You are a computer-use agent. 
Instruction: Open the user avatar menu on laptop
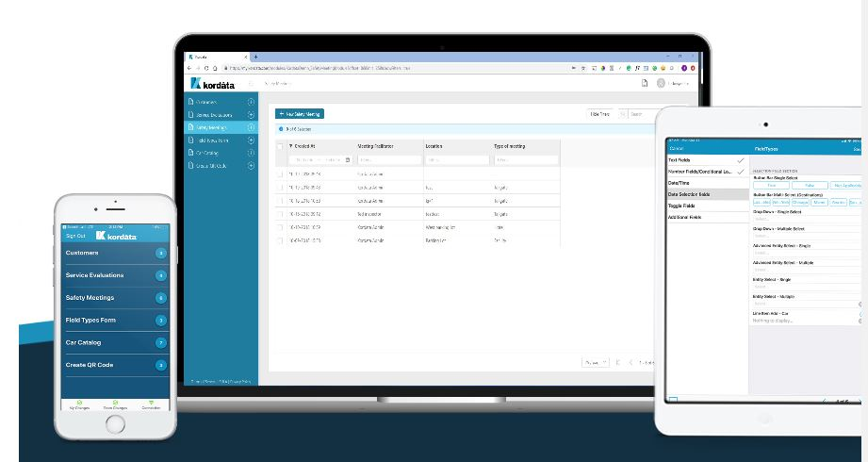click(661, 83)
